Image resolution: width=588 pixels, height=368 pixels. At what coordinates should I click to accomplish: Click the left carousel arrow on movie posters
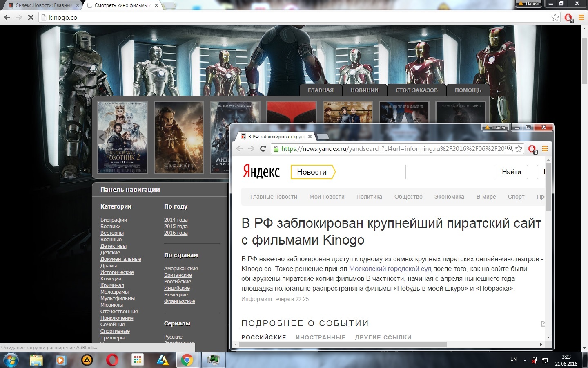coord(101,137)
